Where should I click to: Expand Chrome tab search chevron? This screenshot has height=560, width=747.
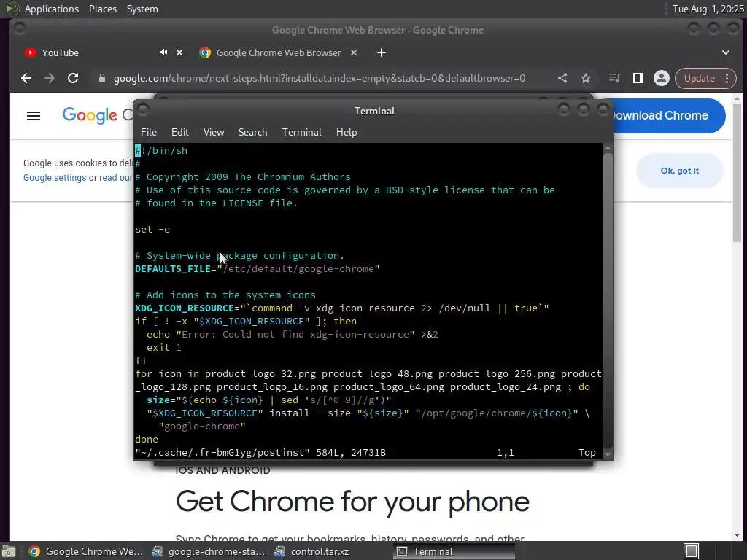click(726, 52)
